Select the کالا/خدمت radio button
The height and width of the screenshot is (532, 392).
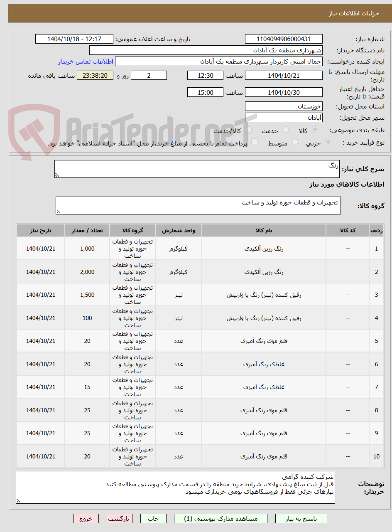[248, 130]
